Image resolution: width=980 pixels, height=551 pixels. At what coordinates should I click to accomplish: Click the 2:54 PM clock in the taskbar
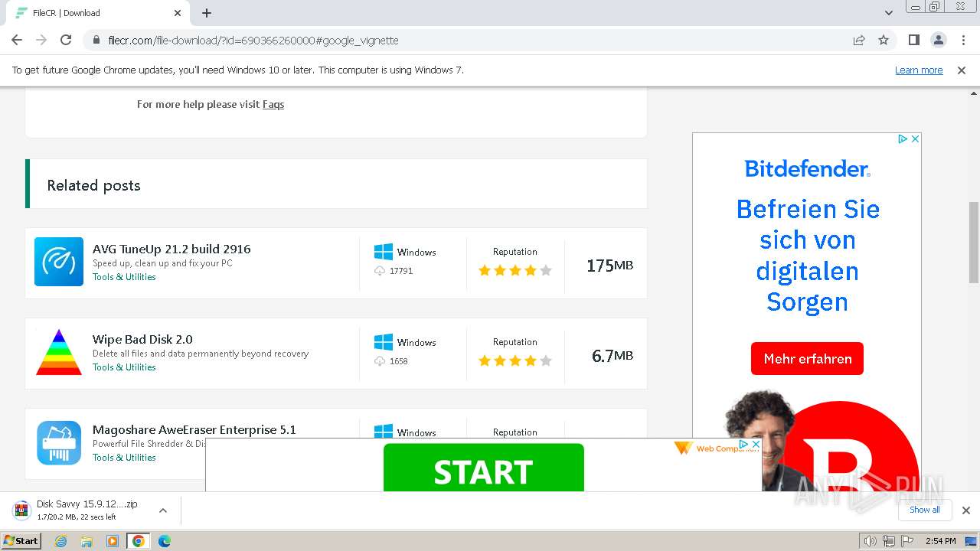(940, 541)
